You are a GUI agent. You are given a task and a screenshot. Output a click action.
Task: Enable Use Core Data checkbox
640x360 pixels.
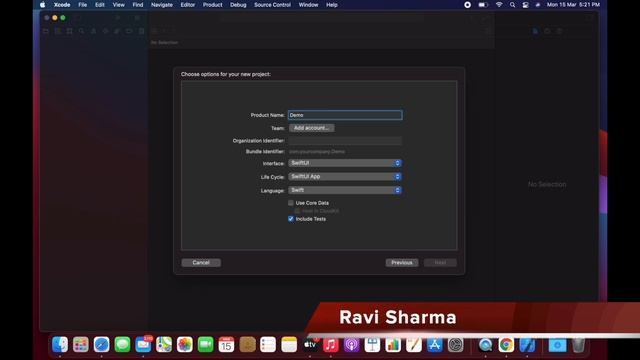pos(291,203)
